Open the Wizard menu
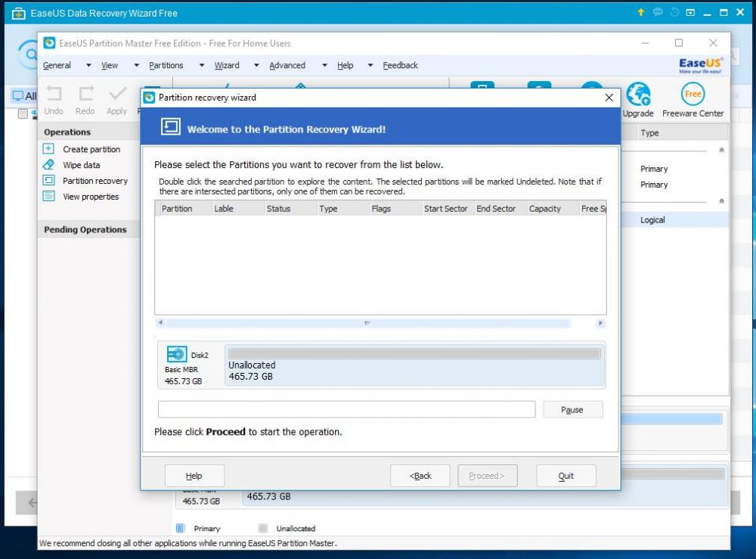 click(x=227, y=65)
